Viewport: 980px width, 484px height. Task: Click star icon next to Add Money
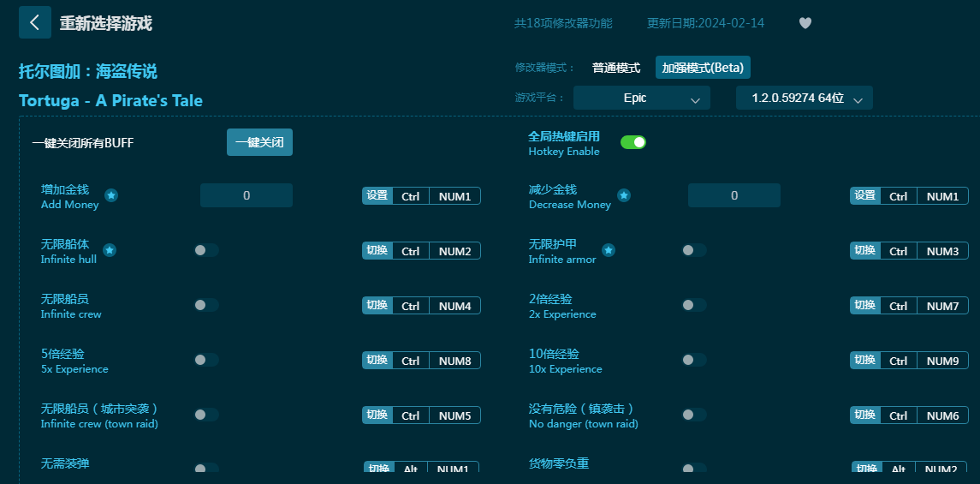click(x=111, y=195)
